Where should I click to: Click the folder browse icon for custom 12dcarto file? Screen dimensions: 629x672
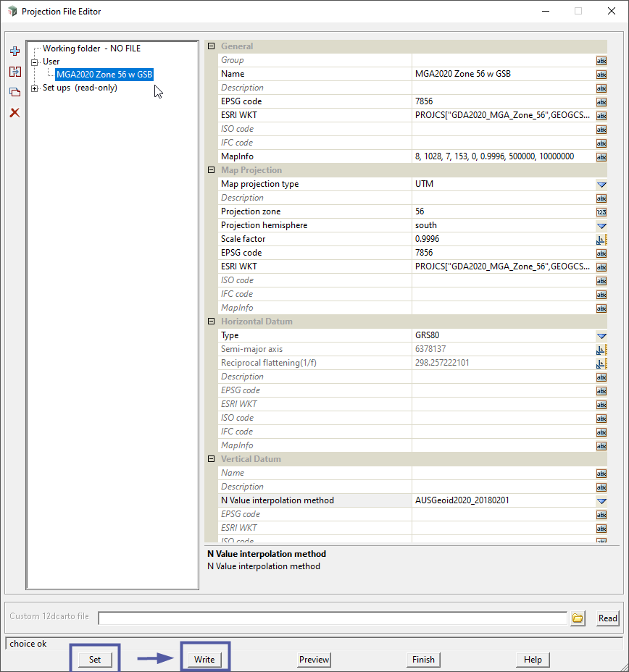[x=578, y=618]
